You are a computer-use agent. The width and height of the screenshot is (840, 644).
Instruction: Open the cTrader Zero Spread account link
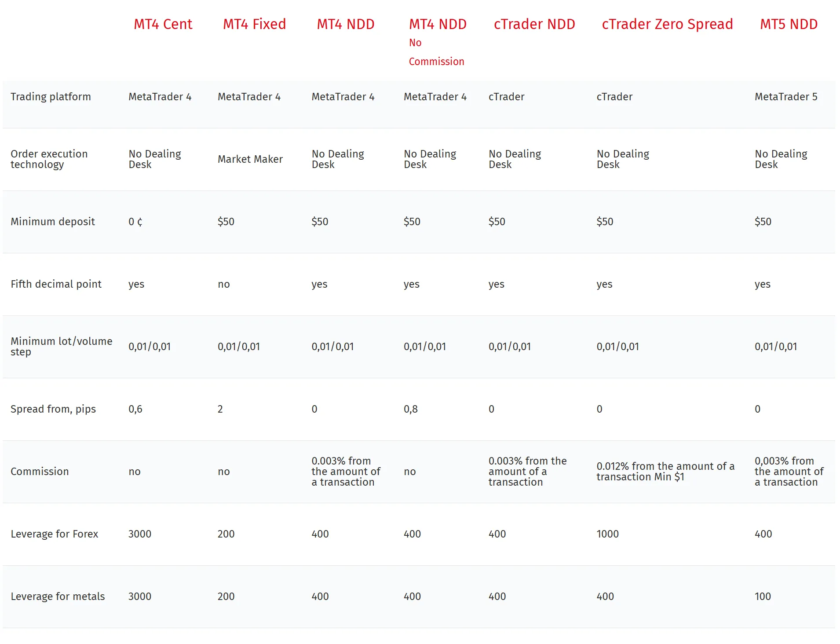pyautogui.click(x=667, y=24)
